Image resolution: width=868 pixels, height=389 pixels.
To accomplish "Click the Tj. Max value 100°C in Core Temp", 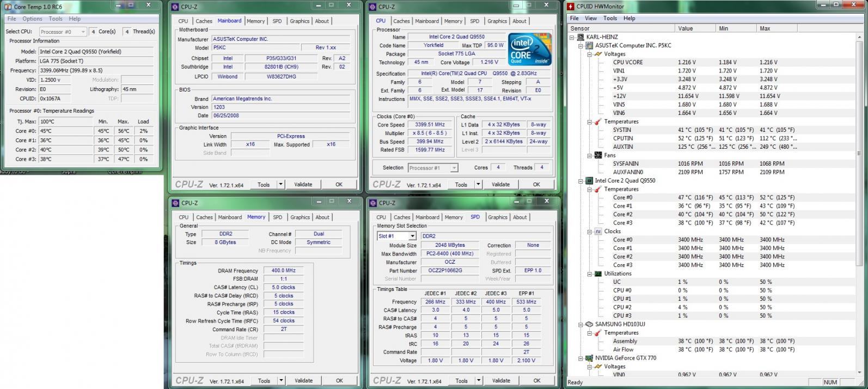I will (x=65, y=121).
